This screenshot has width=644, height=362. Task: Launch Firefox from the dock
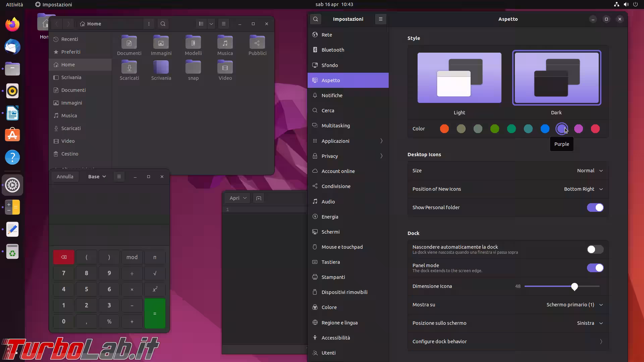pyautogui.click(x=12, y=24)
